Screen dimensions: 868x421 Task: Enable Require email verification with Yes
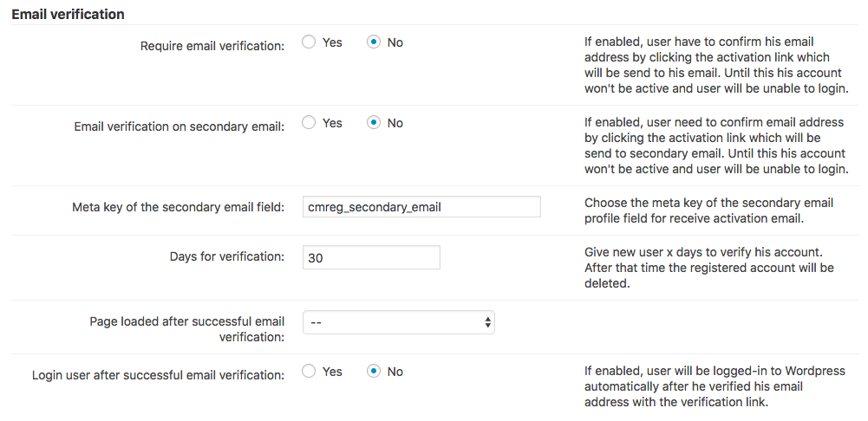click(309, 42)
